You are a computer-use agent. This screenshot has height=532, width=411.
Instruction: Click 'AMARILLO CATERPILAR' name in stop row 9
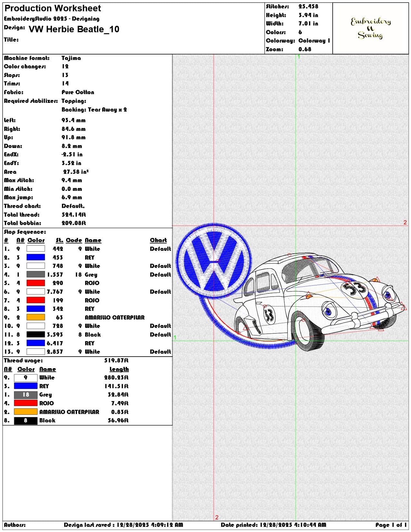(114, 318)
